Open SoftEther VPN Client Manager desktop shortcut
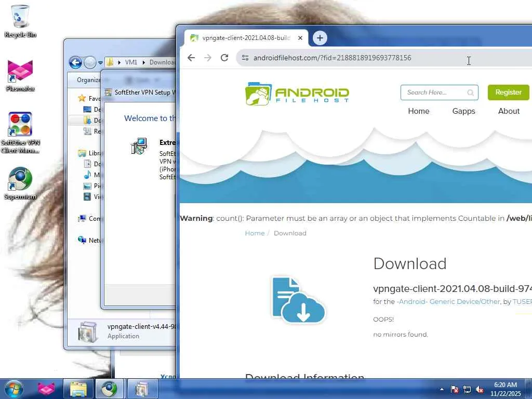 (20, 132)
